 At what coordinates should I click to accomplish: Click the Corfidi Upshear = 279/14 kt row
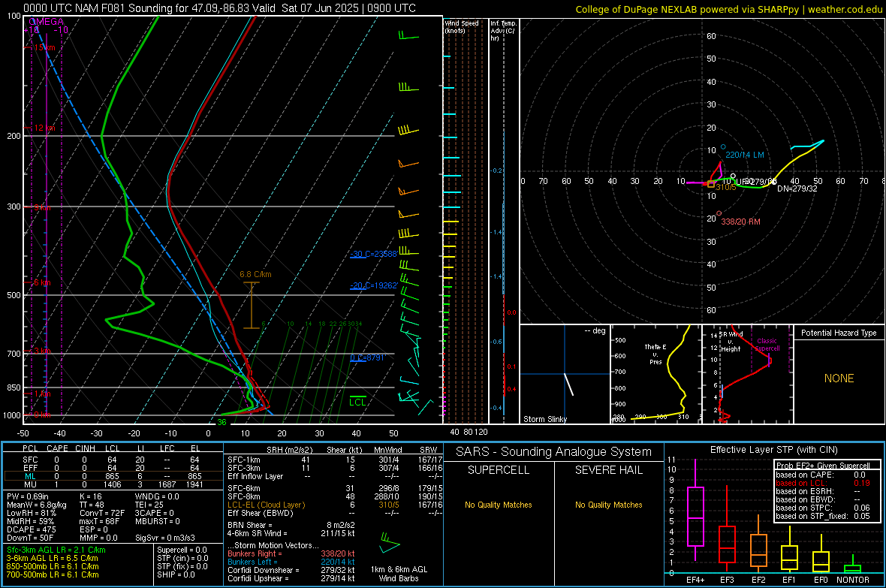point(291,578)
